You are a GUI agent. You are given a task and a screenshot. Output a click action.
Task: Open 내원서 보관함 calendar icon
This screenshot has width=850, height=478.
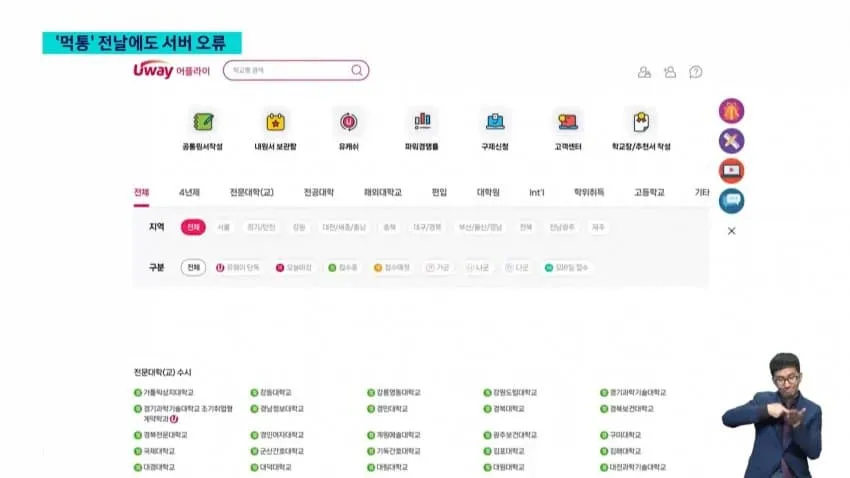point(275,121)
